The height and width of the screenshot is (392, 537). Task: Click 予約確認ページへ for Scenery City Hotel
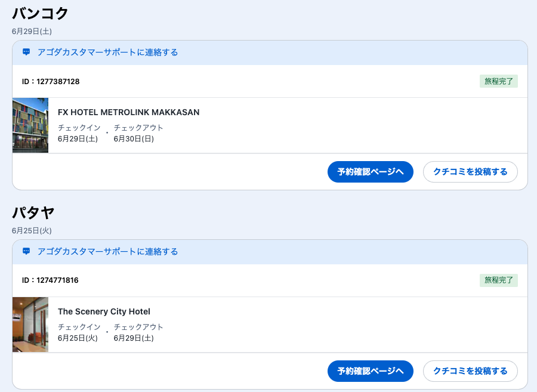(x=370, y=371)
